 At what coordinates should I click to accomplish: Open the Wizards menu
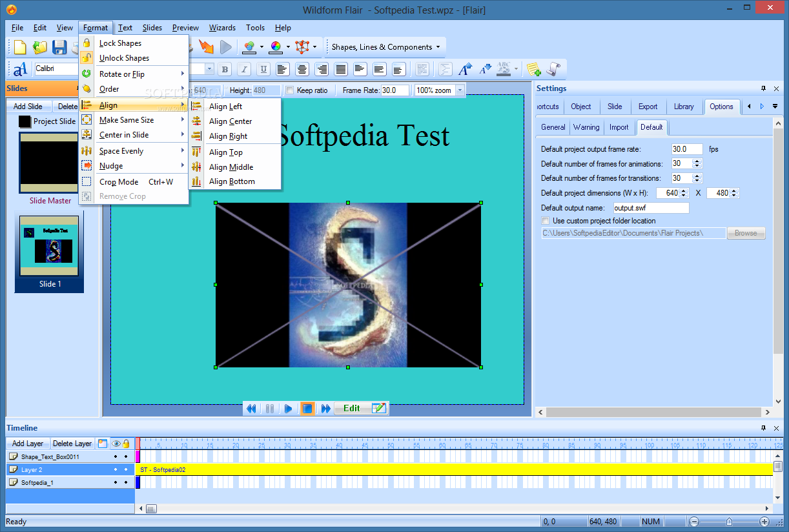coord(222,28)
